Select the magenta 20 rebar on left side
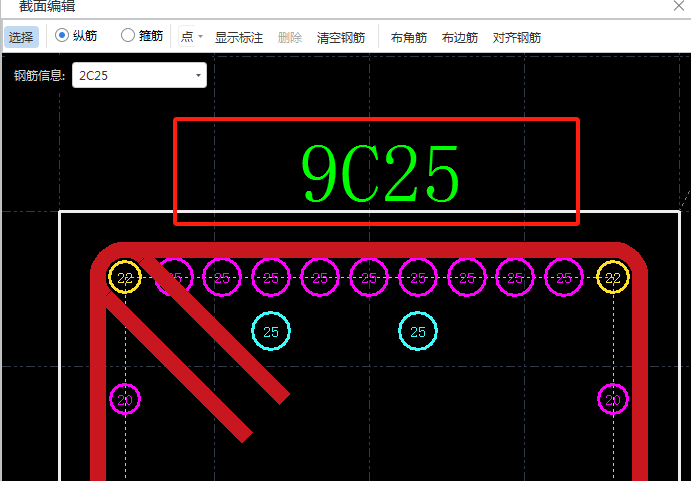 [125, 399]
